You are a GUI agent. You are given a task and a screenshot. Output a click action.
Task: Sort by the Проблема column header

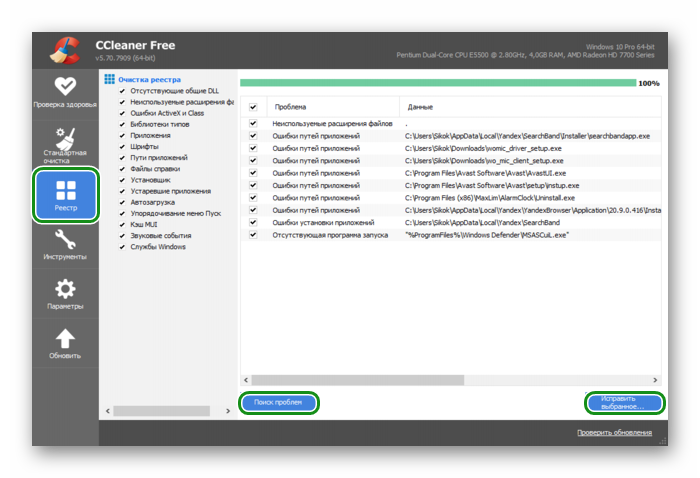(333, 107)
